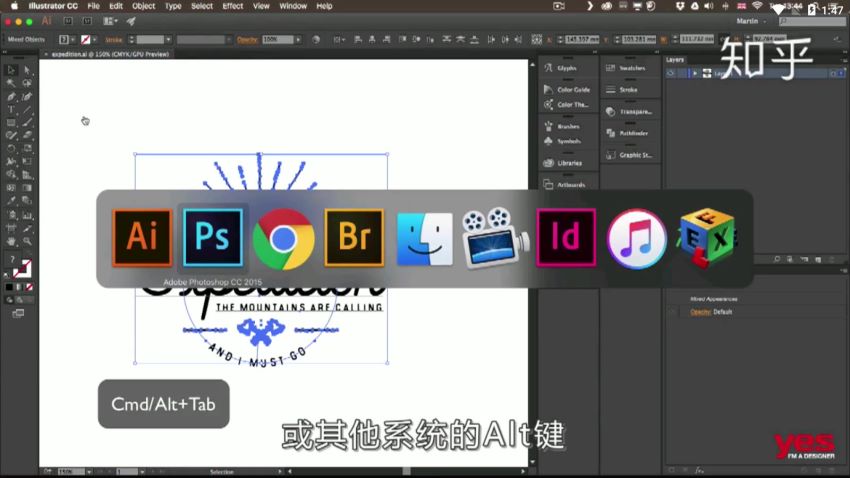
Task: Open the Type menu
Action: pos(173,6)
